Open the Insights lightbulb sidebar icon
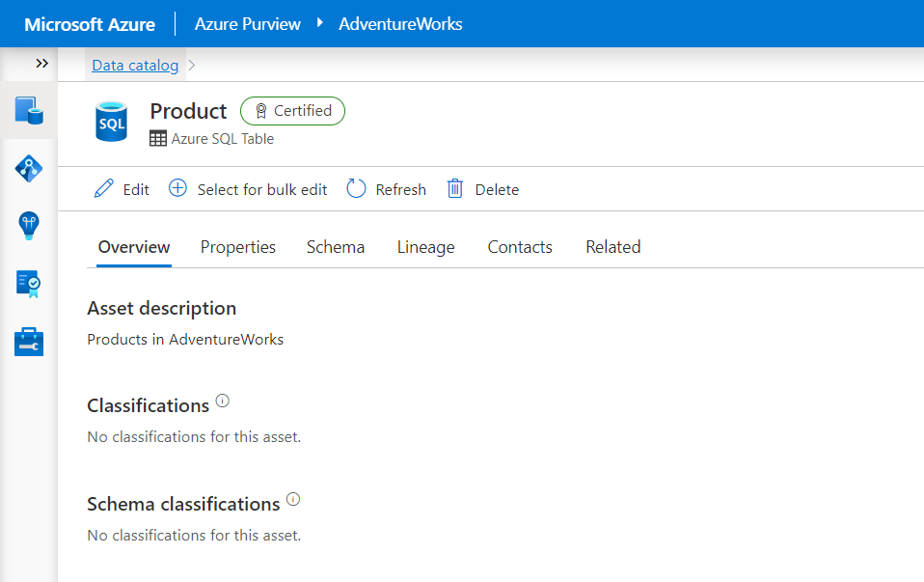924x582 pixels. tap(29, 226)
